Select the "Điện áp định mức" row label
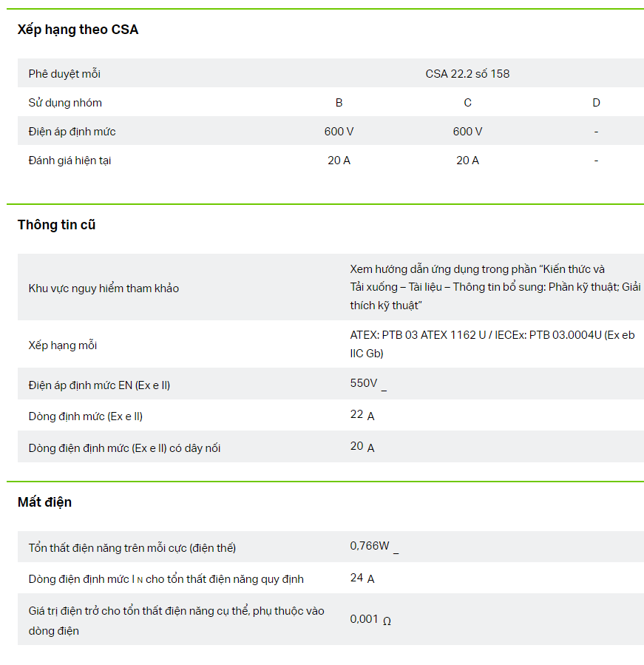Screen dimensions: 644x665 coord(72,132)
